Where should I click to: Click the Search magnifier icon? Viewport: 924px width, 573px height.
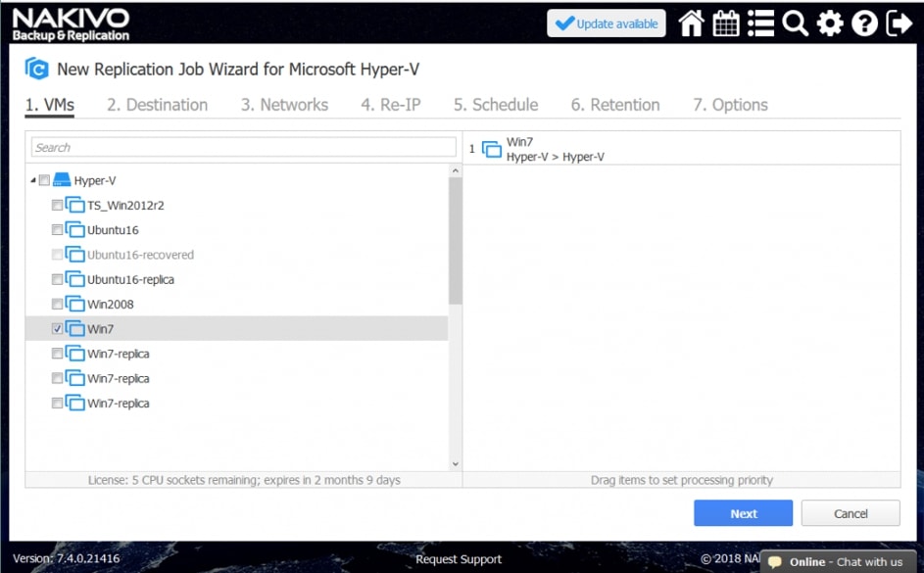coord(795,24)
